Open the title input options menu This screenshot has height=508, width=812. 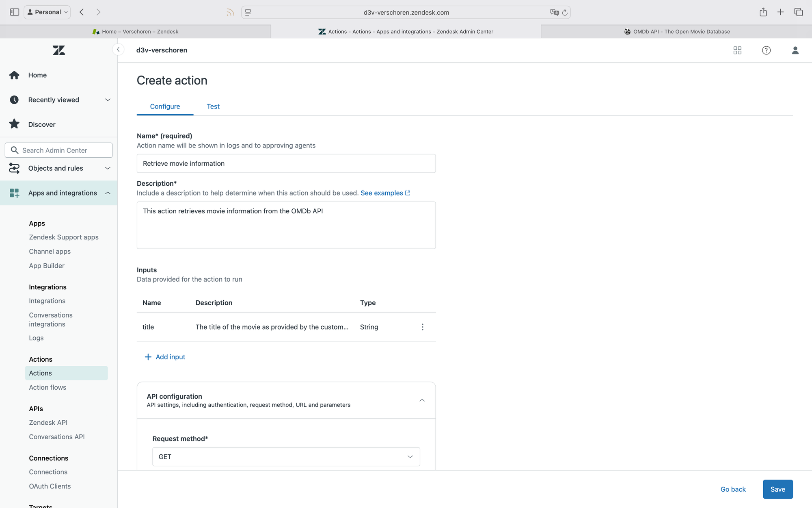[x=422, y=327]
